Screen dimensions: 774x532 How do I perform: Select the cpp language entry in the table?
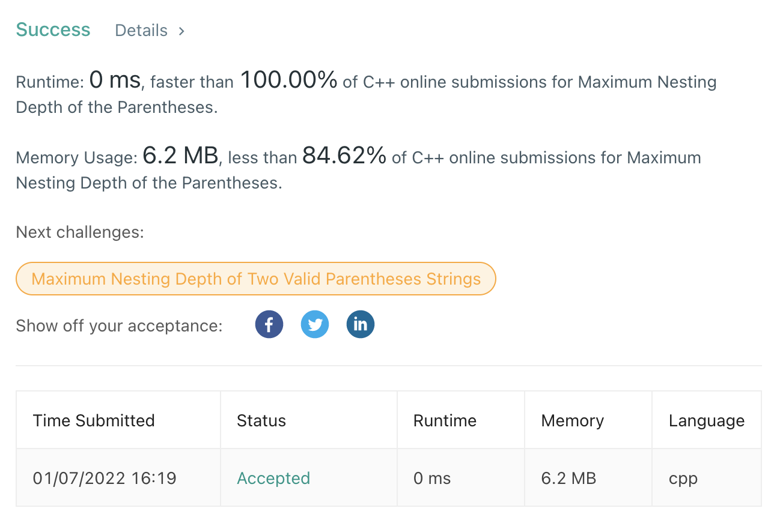683,478
